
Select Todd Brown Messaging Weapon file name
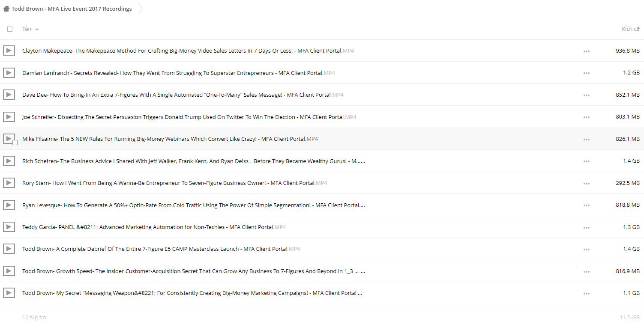pyautogui.click(x=192, y=293)
